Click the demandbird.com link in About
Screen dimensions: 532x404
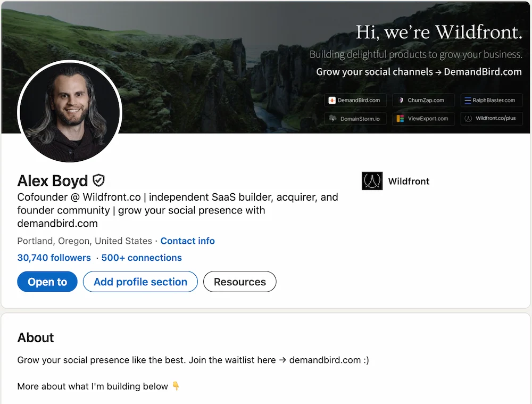tap(324, 360)
